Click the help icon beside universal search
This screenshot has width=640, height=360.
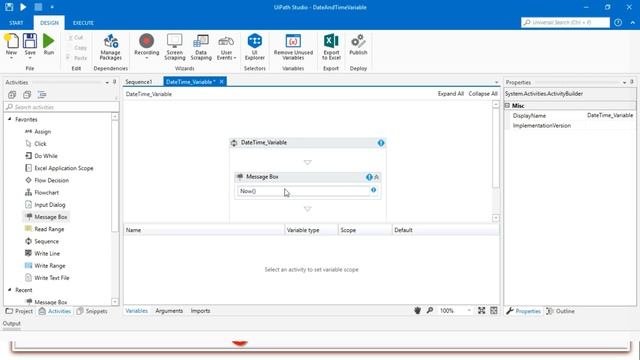tap(618, 22)
